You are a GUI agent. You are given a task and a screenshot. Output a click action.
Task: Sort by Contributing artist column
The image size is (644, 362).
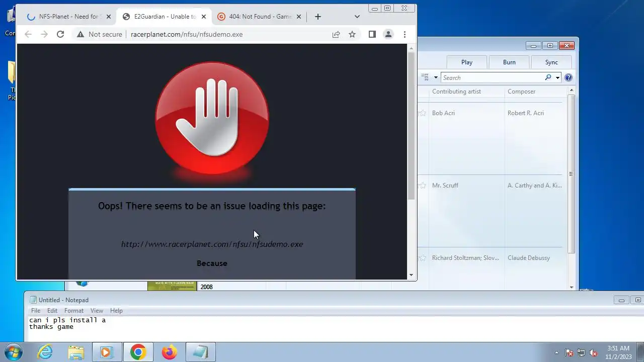pos(456,92)
